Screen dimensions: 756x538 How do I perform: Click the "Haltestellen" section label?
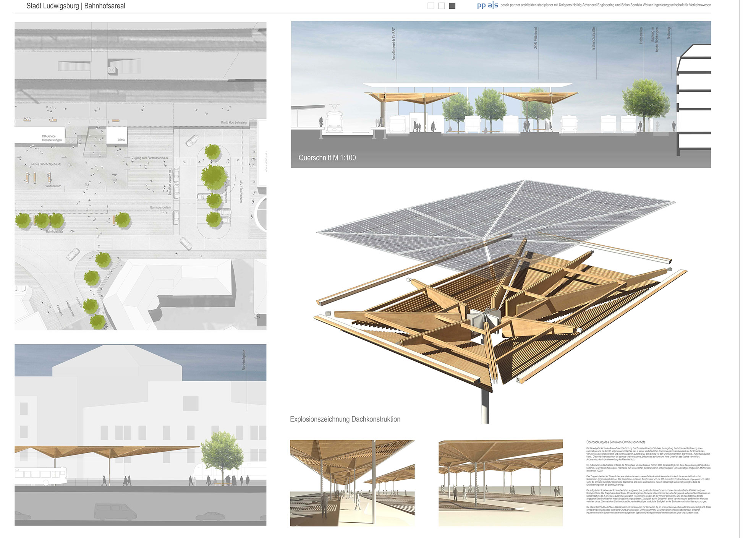(x=641, y=35)
